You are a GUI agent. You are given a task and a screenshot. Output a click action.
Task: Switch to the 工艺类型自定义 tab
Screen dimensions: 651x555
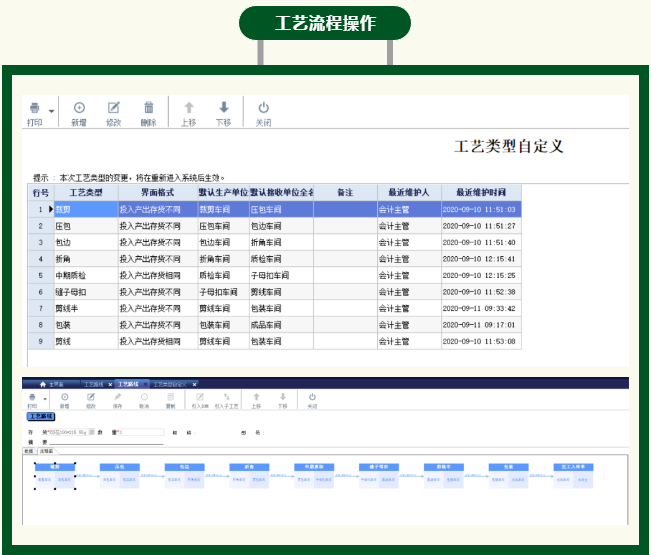click(x=170, y=384)
